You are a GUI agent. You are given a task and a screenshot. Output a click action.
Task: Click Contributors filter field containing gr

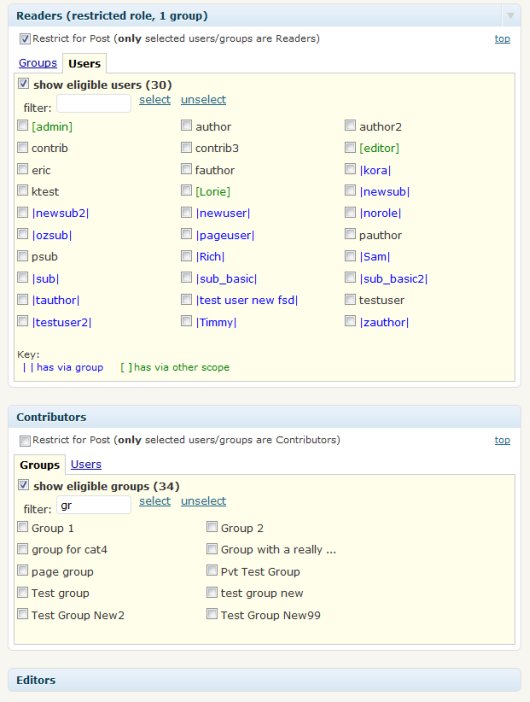(94, 505)
